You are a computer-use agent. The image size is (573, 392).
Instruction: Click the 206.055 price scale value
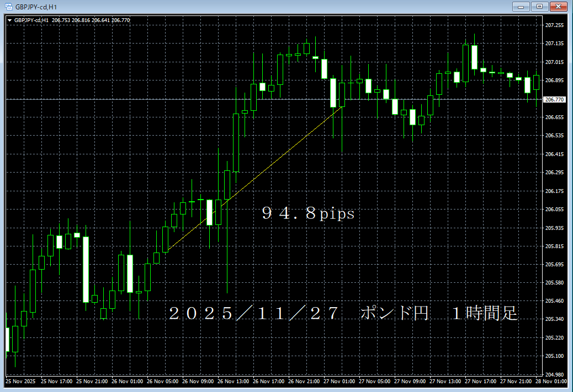click(x=554, y=209)
